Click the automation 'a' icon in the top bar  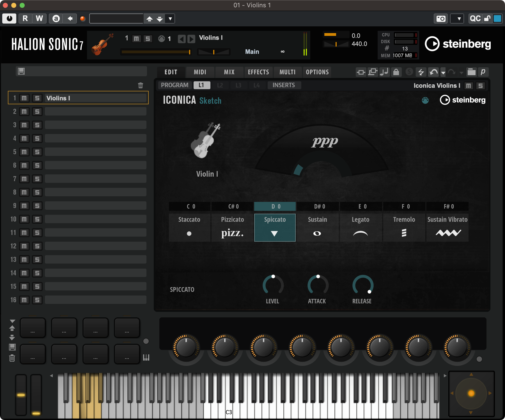pos(56,19)
